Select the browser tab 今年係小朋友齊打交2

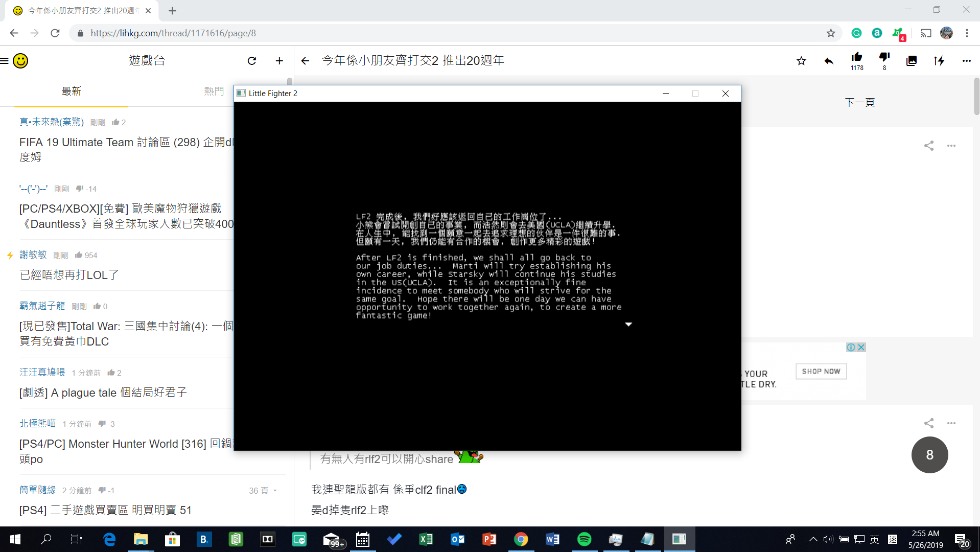pyautogui.click(x=82, y=11)
